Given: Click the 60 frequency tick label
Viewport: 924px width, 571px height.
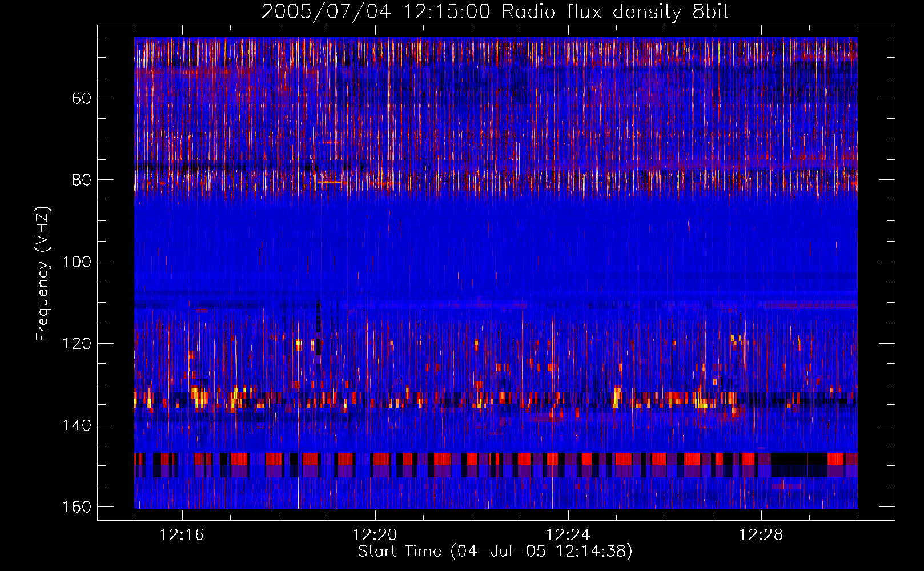Looking at the screenshot, I should point(82,98).
